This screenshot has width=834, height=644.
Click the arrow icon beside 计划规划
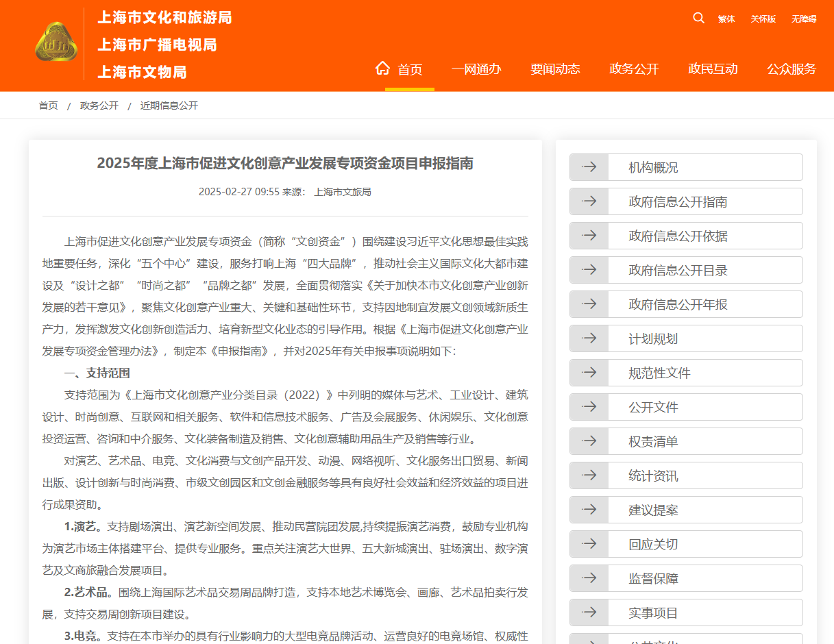pyautogui.click(x=589, y=338)
